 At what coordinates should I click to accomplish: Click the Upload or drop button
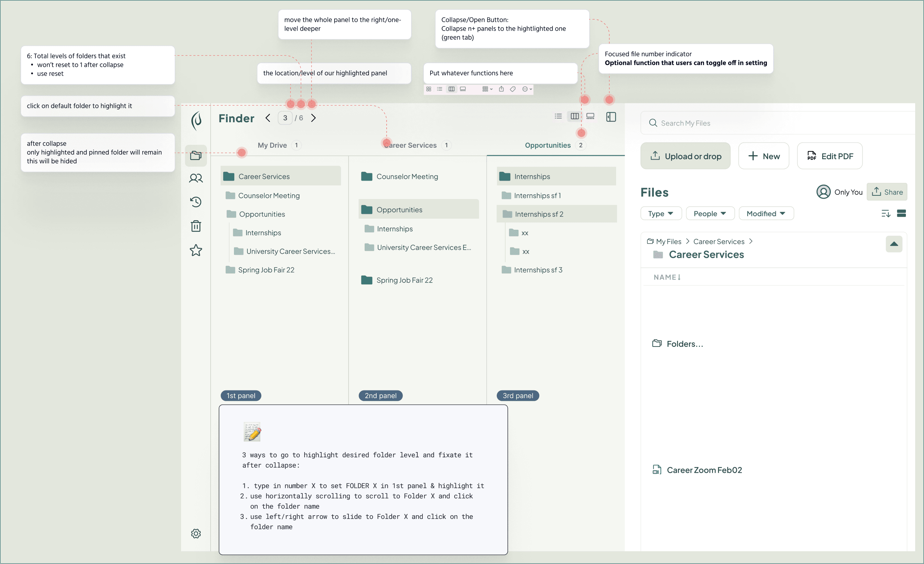click(x=686, y=156)
